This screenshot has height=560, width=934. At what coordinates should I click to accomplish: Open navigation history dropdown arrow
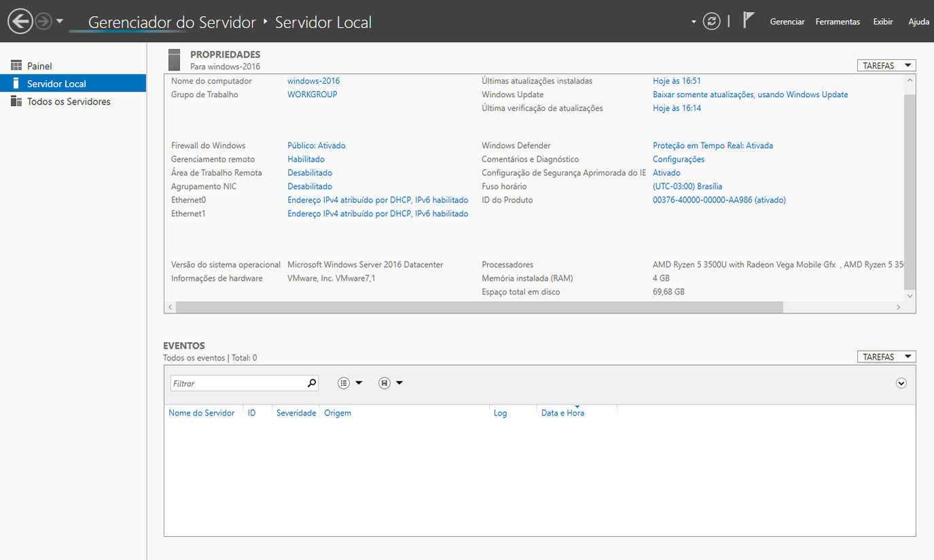pos(60,22)
